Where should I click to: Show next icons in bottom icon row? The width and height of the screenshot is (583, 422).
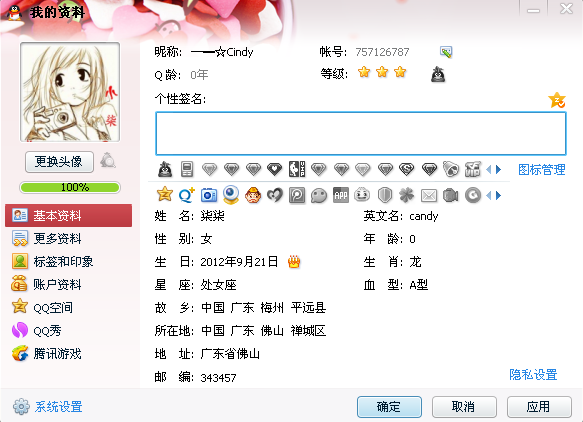tap(499, 195)
